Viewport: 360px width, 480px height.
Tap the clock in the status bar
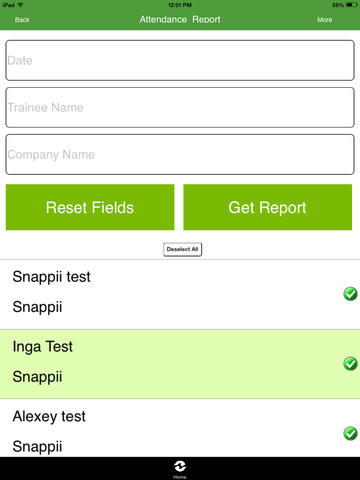180,5
